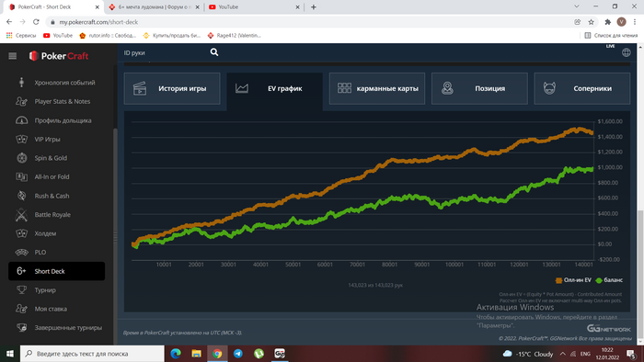This screenshot has height=362, width=644.
Task: Open a new browser tab
Action: tap(314, 7)
